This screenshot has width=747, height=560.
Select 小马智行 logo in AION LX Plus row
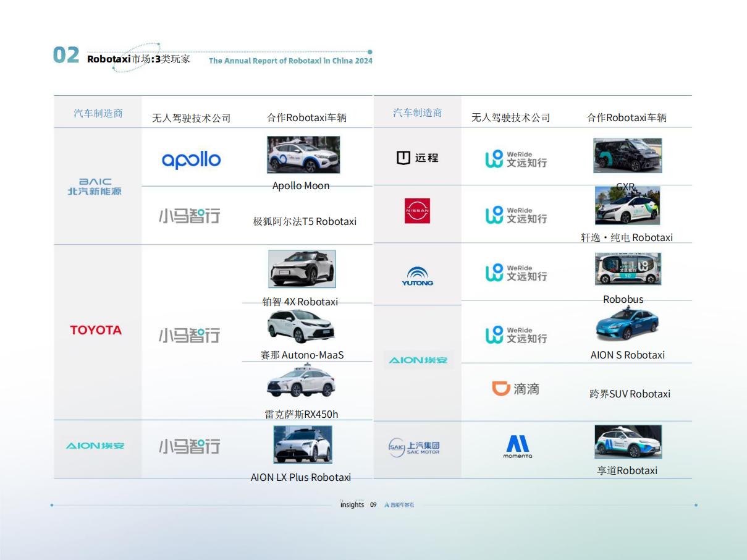point(189,446)
